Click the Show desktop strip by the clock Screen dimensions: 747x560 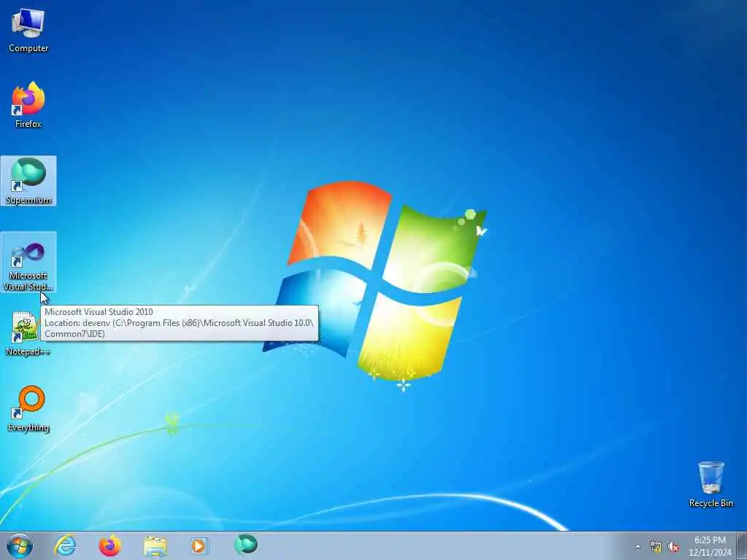pos(742,545)
